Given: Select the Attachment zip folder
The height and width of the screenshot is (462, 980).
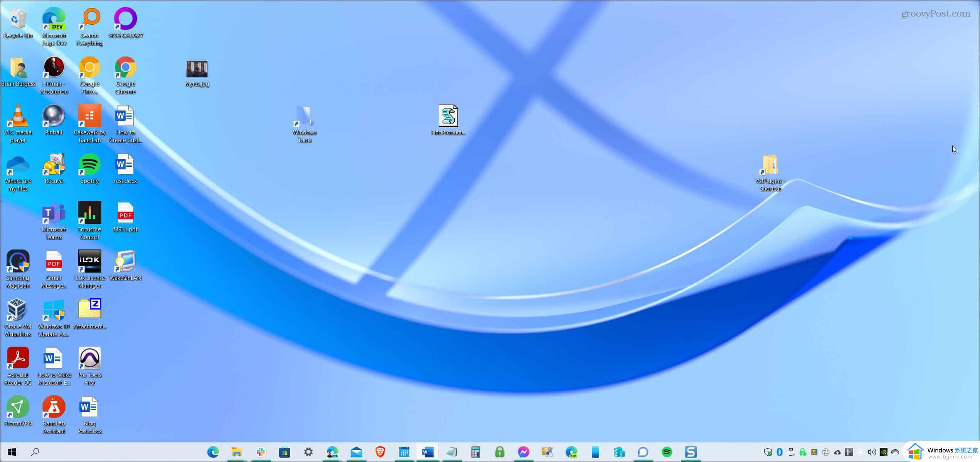Looking at the screenshot, I should 90,314.
